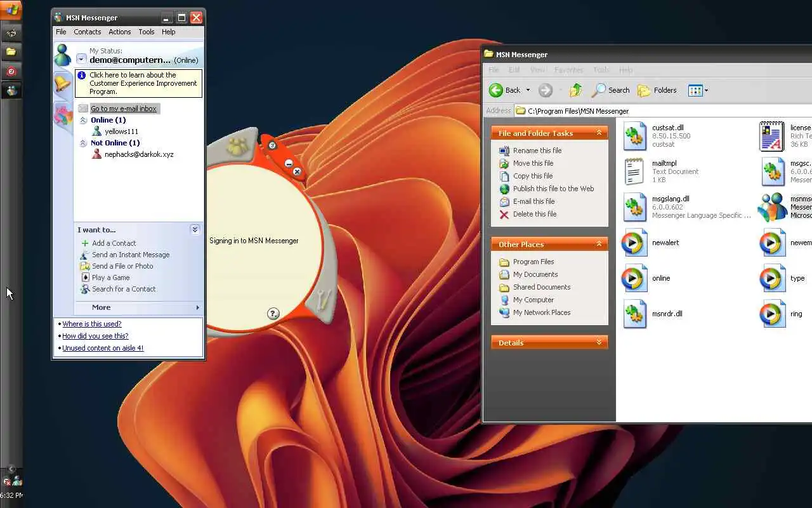Click the MSN Messenger system tray icon
Screen dimensions: 812x508
(x=17, y=481)
